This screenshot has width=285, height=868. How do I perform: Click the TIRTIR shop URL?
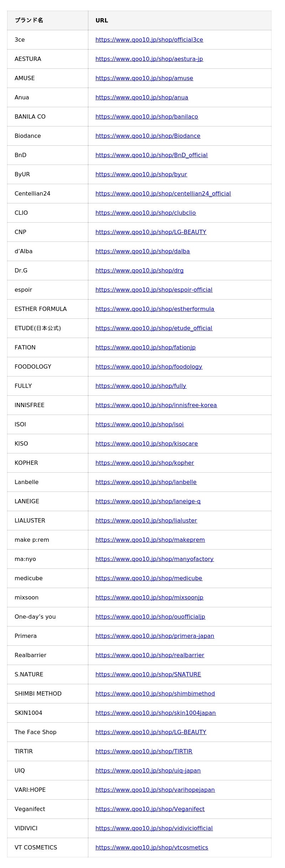click(x=144, y=752)
